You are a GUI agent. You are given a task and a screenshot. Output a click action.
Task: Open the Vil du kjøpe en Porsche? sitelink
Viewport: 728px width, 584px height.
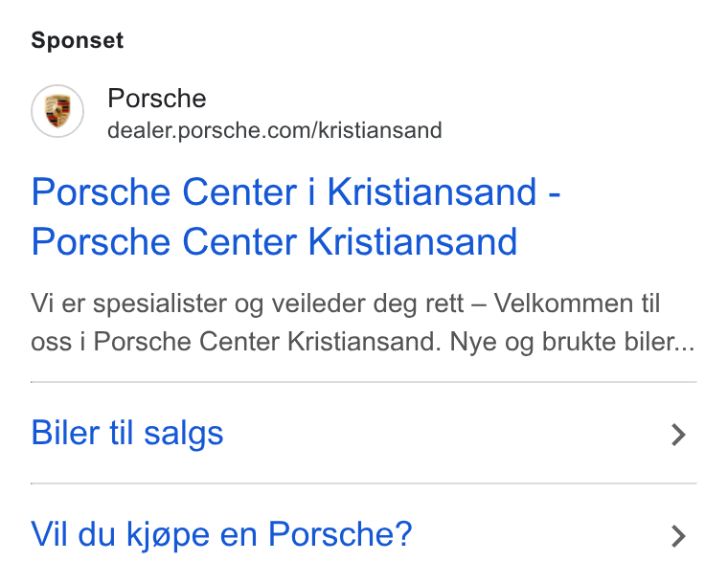click(x=221, y=535)
